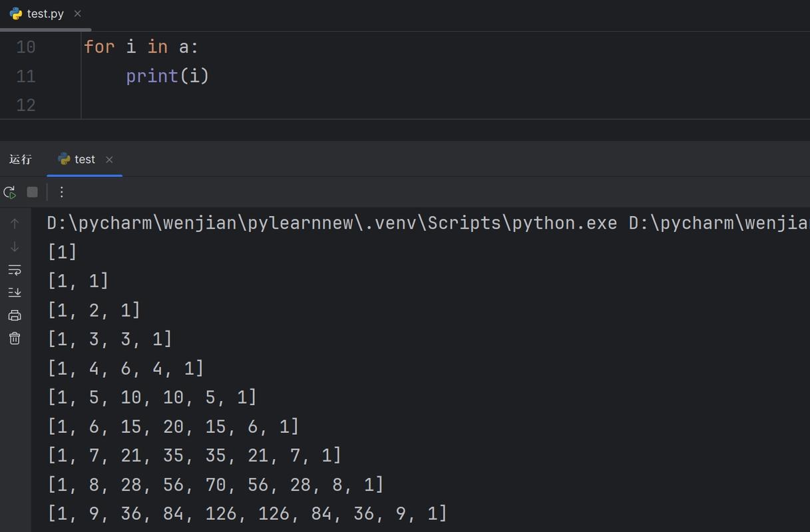Toggle soft-wrap in the console
The width and height of the screenshot is (810, 532).
(x=15, y=269)
